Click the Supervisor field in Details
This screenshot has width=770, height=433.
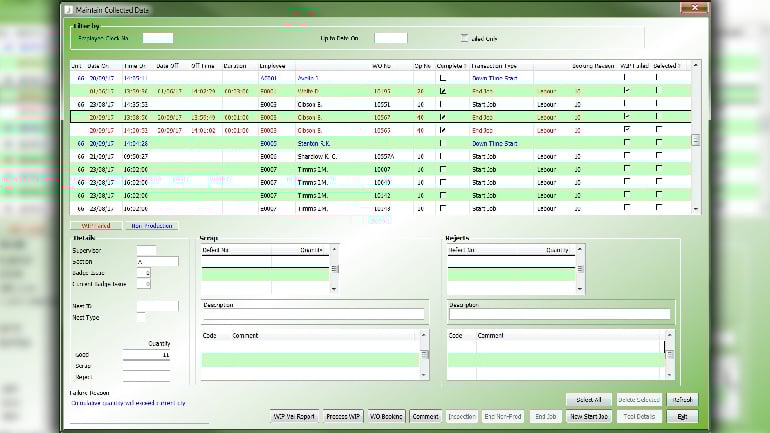tap(146, 250)
